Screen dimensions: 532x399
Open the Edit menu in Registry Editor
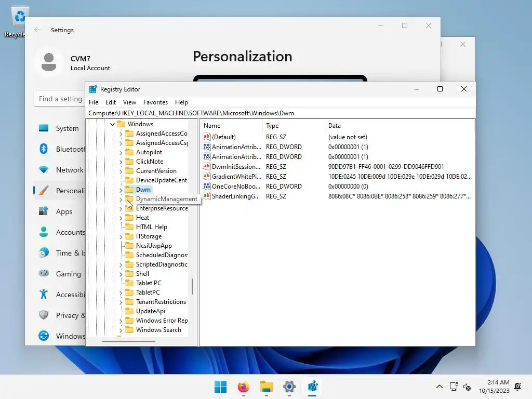[110, 102]
